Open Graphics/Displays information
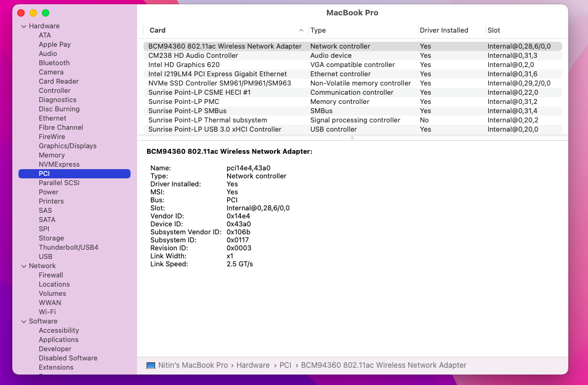This screenshot has height=385, width=588. [x=69, y=146]
